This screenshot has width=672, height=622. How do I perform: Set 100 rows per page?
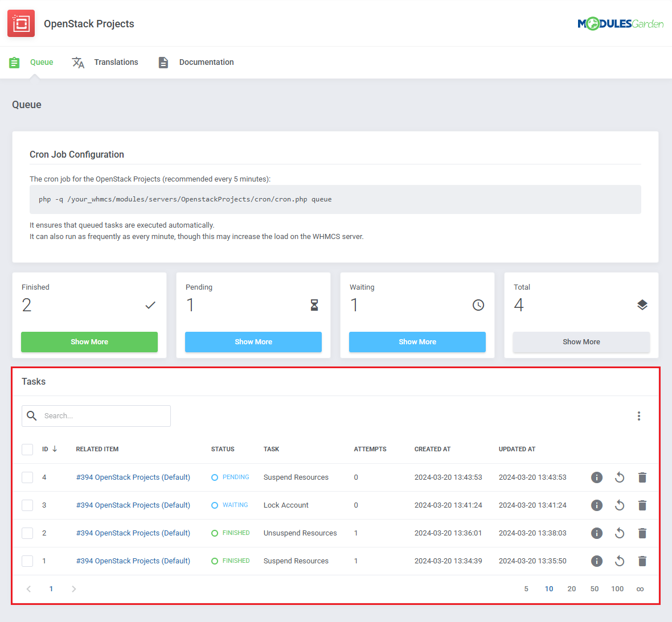click(617, 589)
